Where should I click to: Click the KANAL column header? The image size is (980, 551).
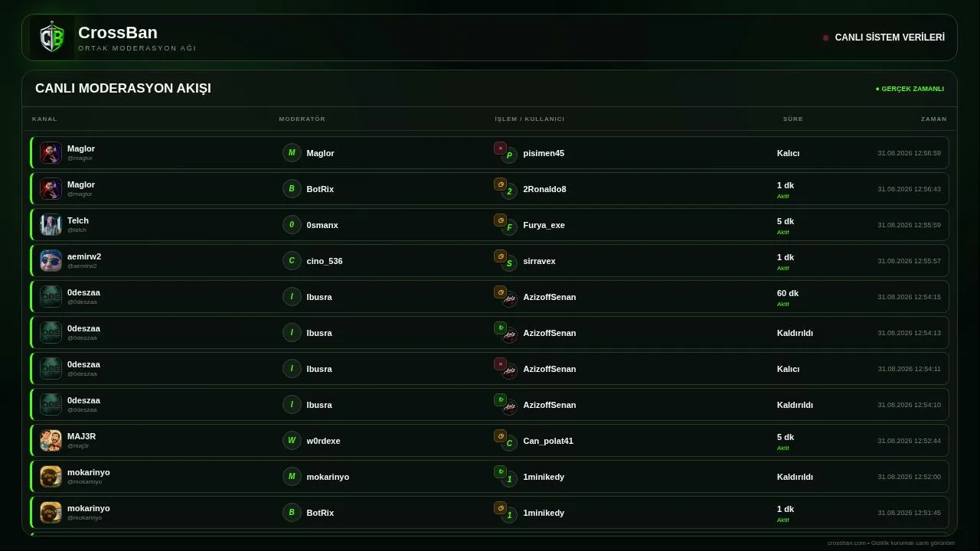pos(44,119)
